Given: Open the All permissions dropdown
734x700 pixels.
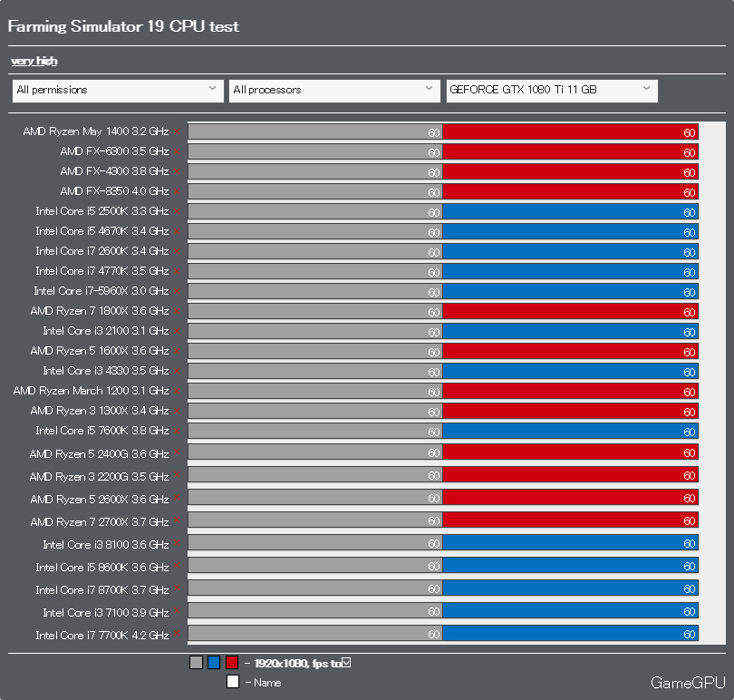Looking at the screenshot, I should [x=118, y=90].
